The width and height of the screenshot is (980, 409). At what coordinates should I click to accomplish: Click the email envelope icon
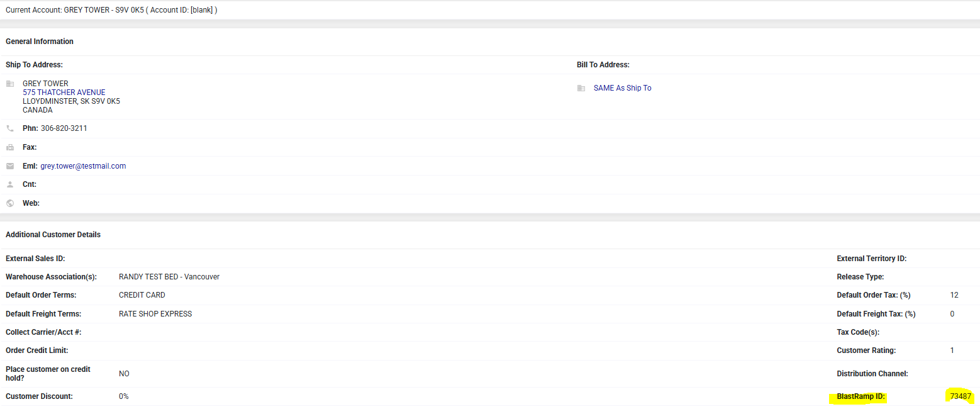[x=10, y=166]
